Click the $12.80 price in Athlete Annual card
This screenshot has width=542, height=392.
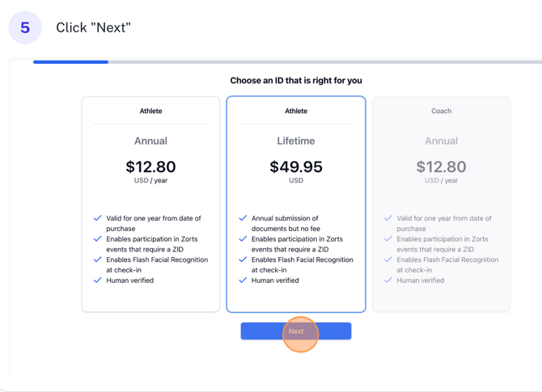(150, 166)
